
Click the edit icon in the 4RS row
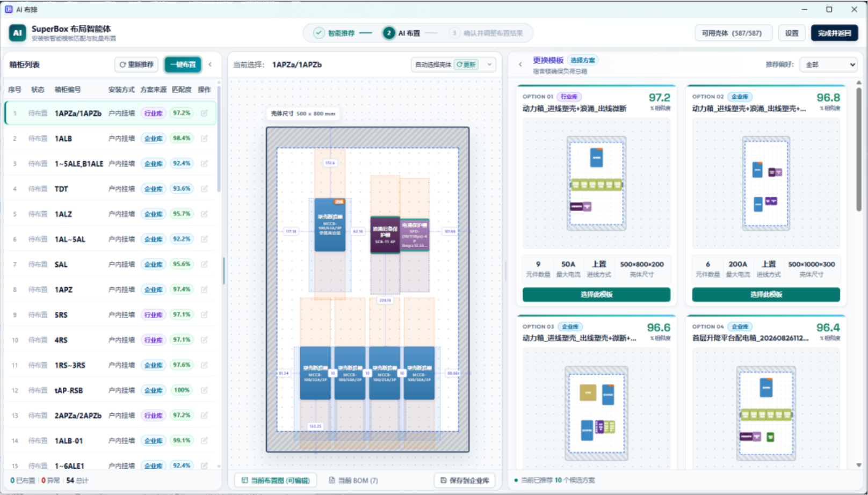(x=205, y=340)
